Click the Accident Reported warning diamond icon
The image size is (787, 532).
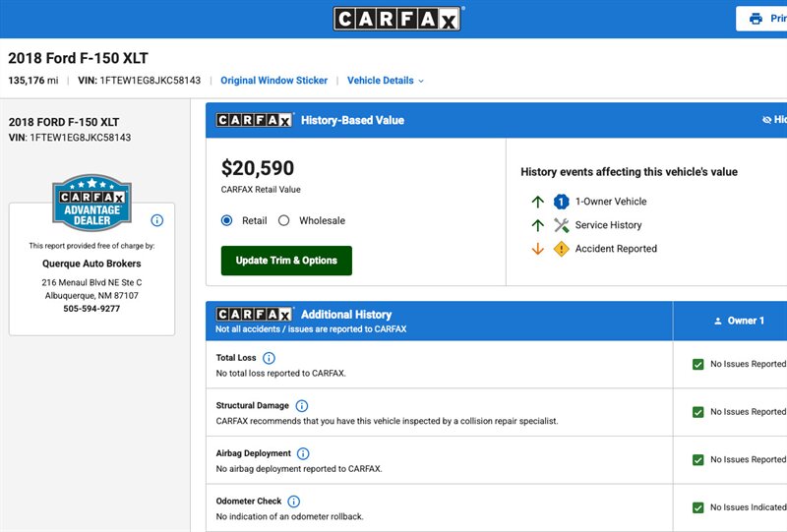561,249
